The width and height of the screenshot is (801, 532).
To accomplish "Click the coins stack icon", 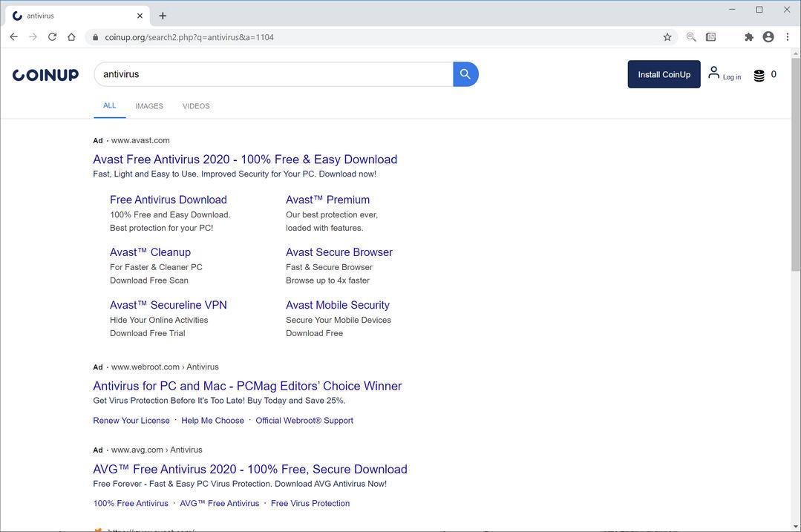I will (759, 76).
